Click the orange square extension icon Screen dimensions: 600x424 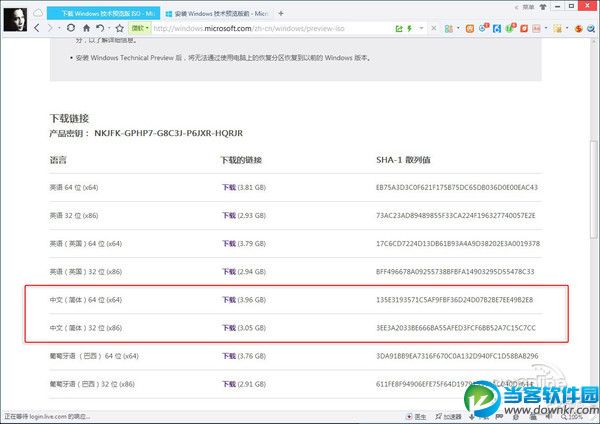click(470, 28)
